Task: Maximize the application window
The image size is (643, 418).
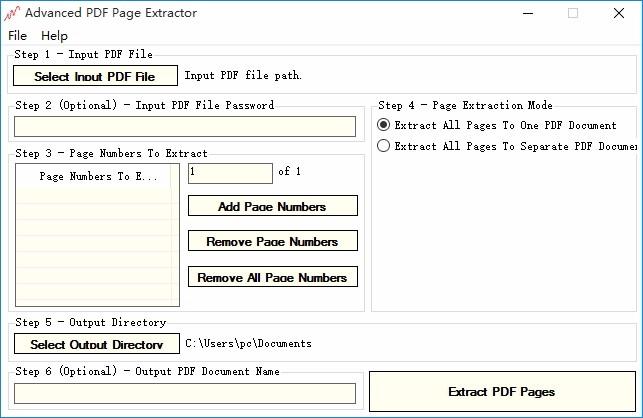Action: point(573,13)
